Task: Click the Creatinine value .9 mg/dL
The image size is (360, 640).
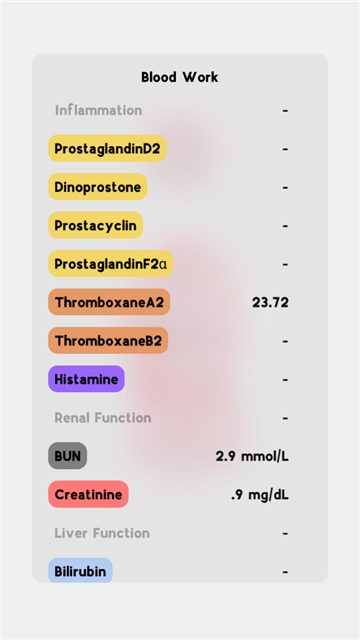Action: 260,495
